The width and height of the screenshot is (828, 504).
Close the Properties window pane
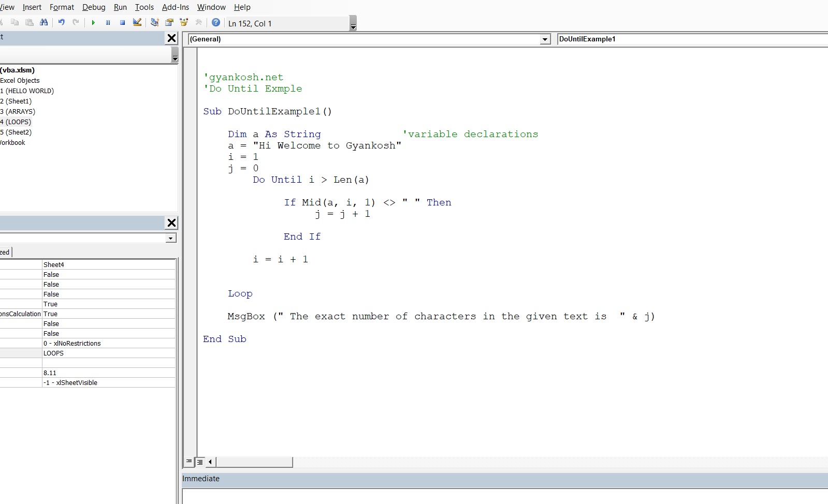pyautogui.click(x=171, y=223)
